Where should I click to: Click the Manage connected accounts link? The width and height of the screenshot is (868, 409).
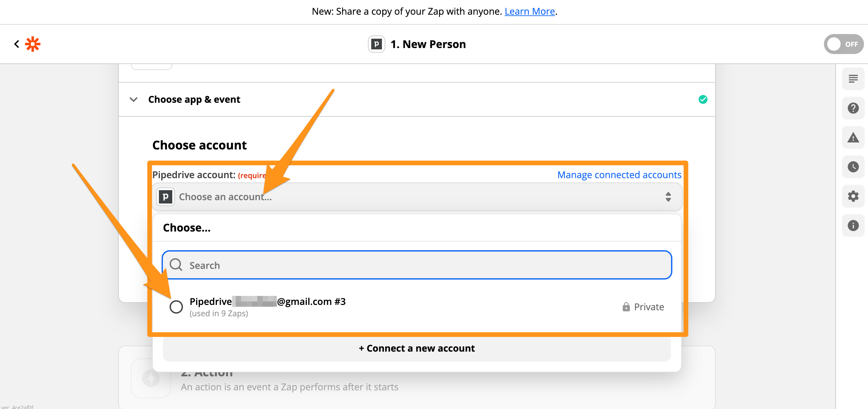[x=619, y=175]
